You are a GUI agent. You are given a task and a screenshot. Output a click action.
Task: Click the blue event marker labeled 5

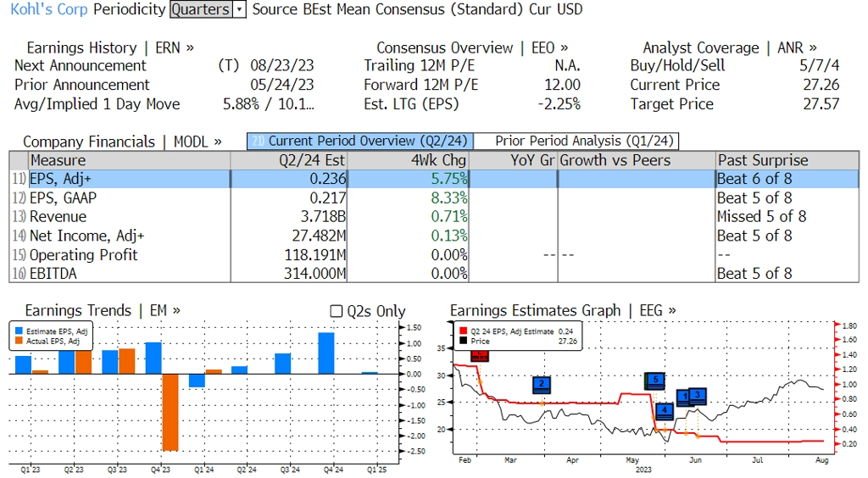[656, 380]
